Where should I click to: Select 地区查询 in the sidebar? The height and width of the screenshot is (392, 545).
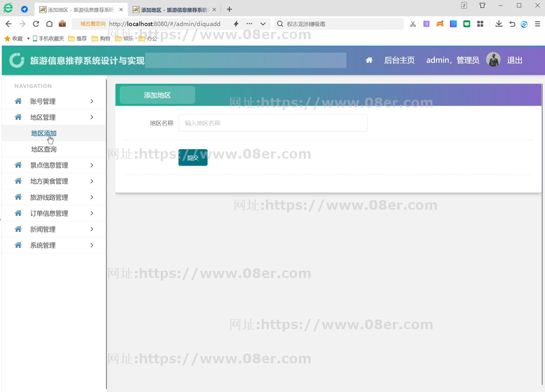[x=44, y=149]
